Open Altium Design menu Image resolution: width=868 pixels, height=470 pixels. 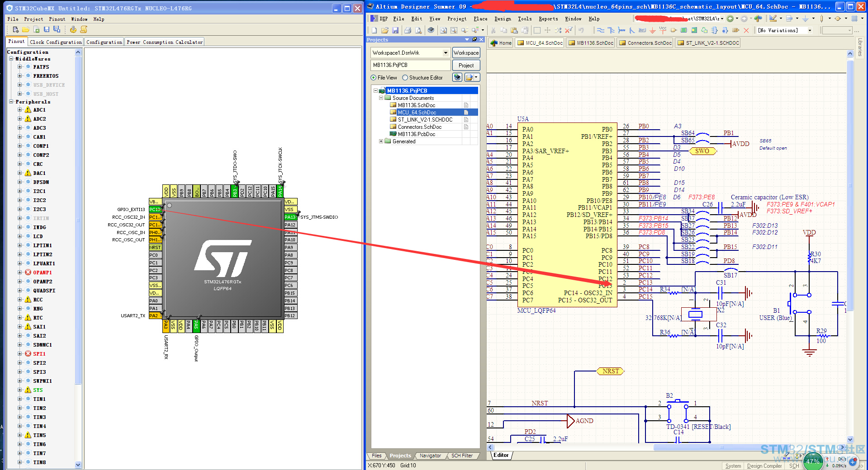point(503,19)
